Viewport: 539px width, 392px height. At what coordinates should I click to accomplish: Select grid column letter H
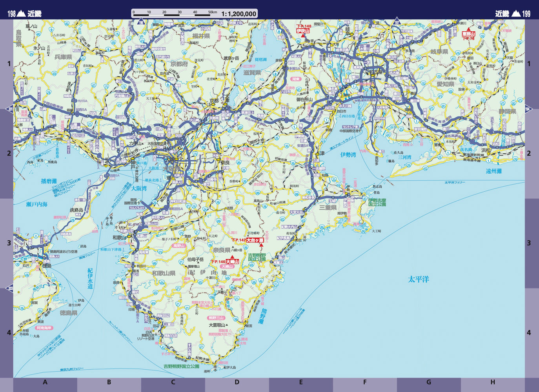(x=493, y=382)
